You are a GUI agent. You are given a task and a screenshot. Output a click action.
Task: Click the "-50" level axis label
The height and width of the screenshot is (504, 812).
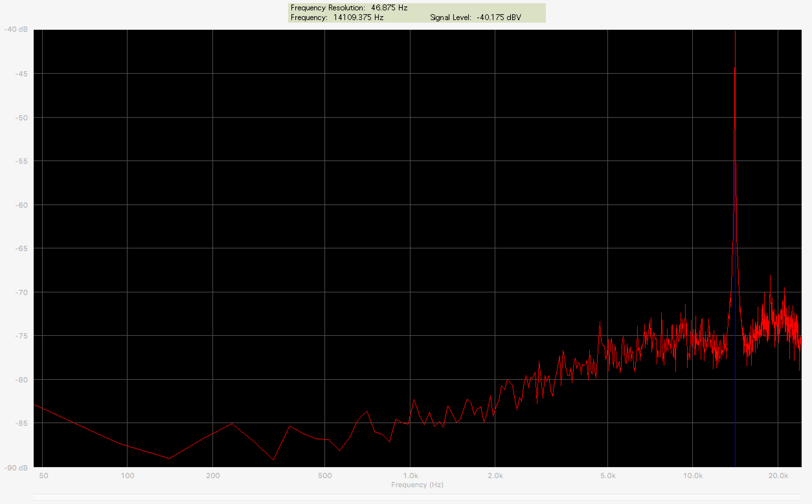(x=21, y=118)
